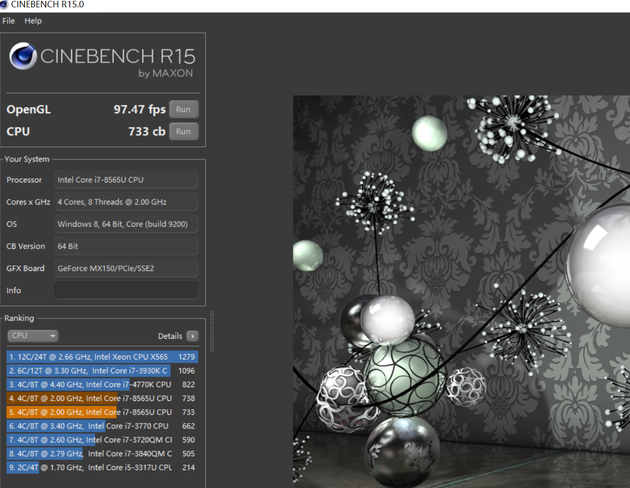
Task: Select ranking row 7 Core i7-3720QM
Action: [102, 440]
